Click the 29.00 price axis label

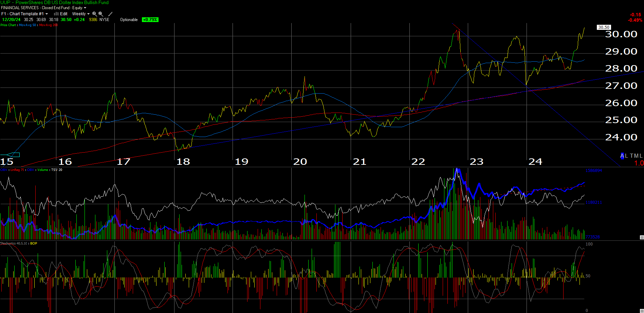[621, 52]
